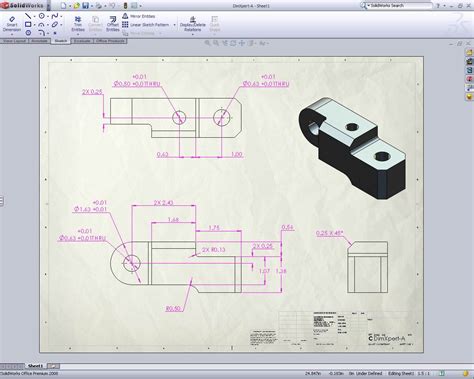Image resolution: width=474 pixels, height=379 pixels.
Task: Click the Zoom to Fit view icon
Action: (x=207, y=43)
